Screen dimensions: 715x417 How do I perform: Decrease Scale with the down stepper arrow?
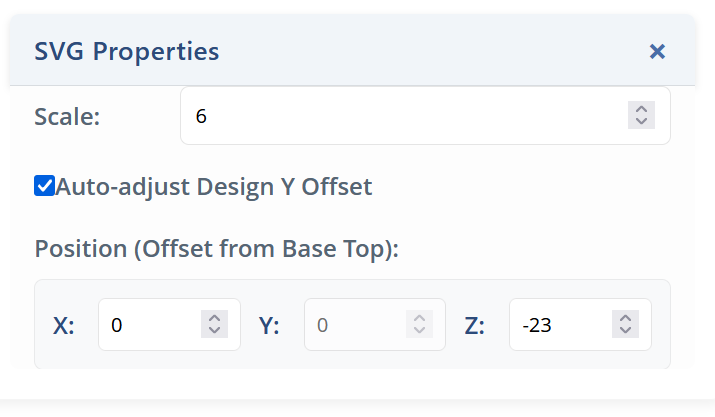(641, 122)
